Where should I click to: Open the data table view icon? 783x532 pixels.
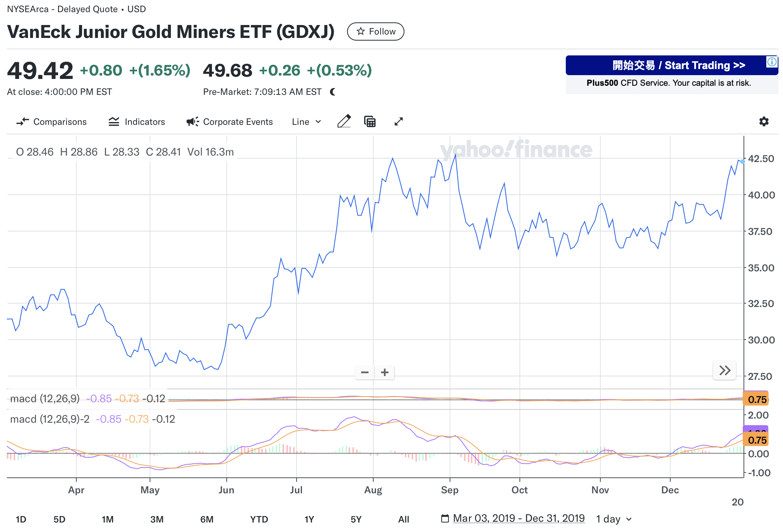click(370, 121)
